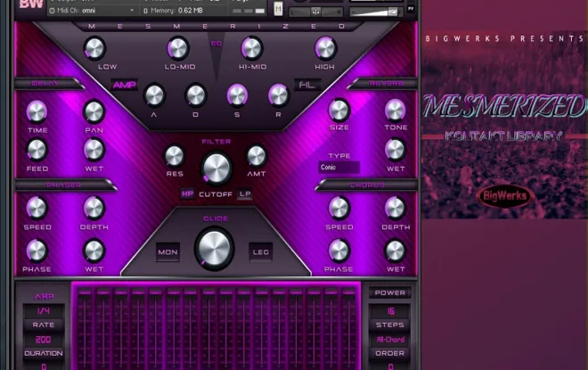
Task: Click the Delay WET knob
Action: 94,150
